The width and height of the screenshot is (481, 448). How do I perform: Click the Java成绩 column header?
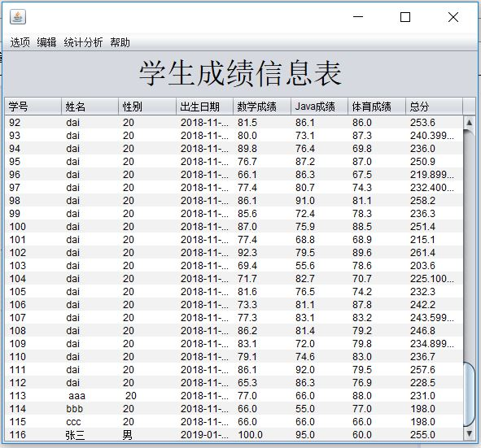(319, 107)
